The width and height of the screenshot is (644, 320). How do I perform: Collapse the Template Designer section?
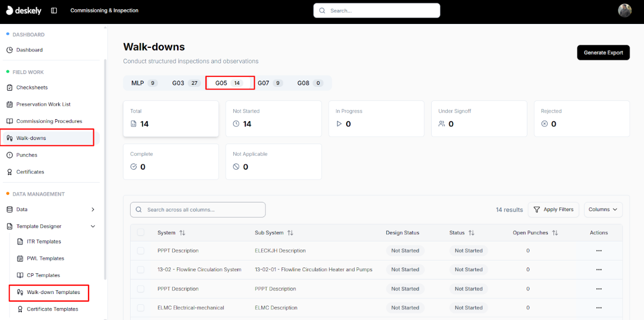(x=93, y=226)
